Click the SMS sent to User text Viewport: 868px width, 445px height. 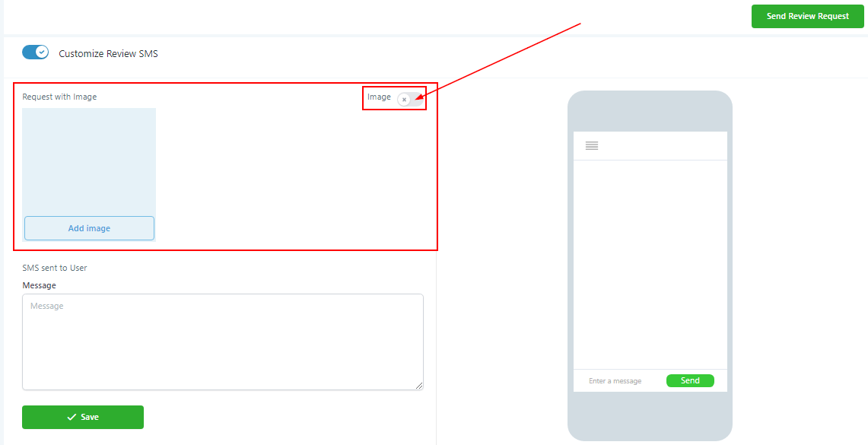coord(55,268)
